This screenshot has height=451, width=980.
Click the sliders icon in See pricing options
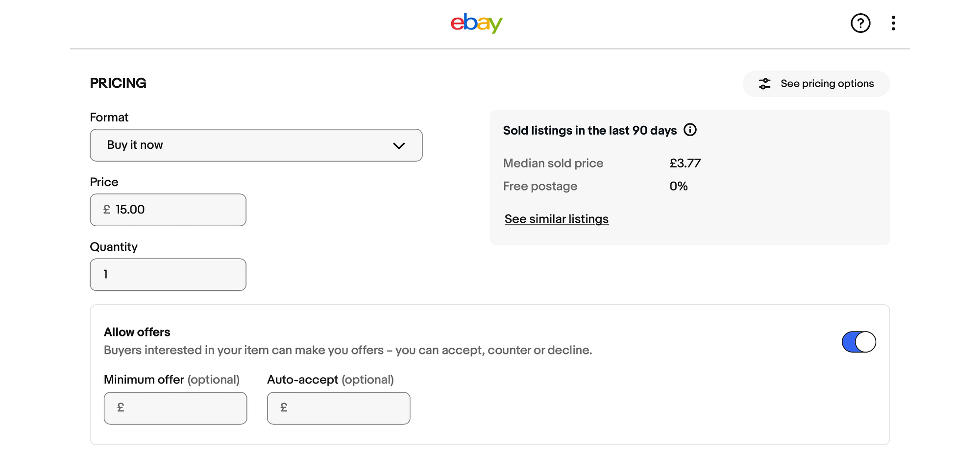764,83
